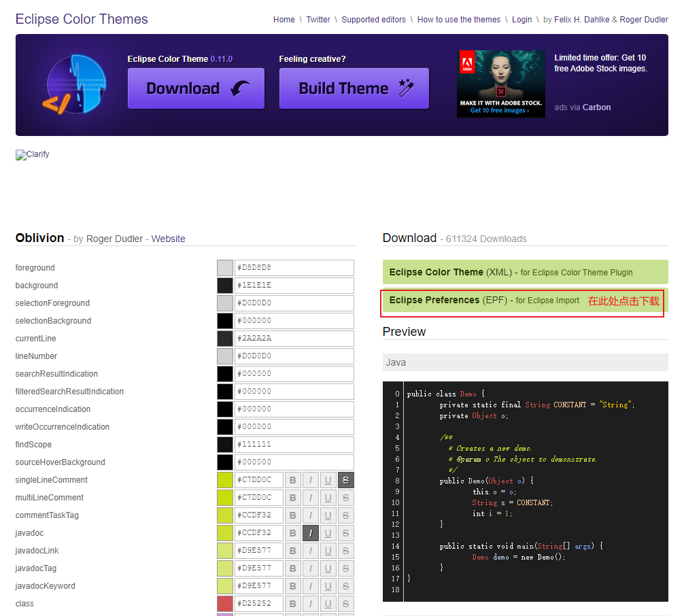The width and height of the screenshot is (684, 616).
Task: Edit the javadocLink hex value field
Action: coord(259,551)
